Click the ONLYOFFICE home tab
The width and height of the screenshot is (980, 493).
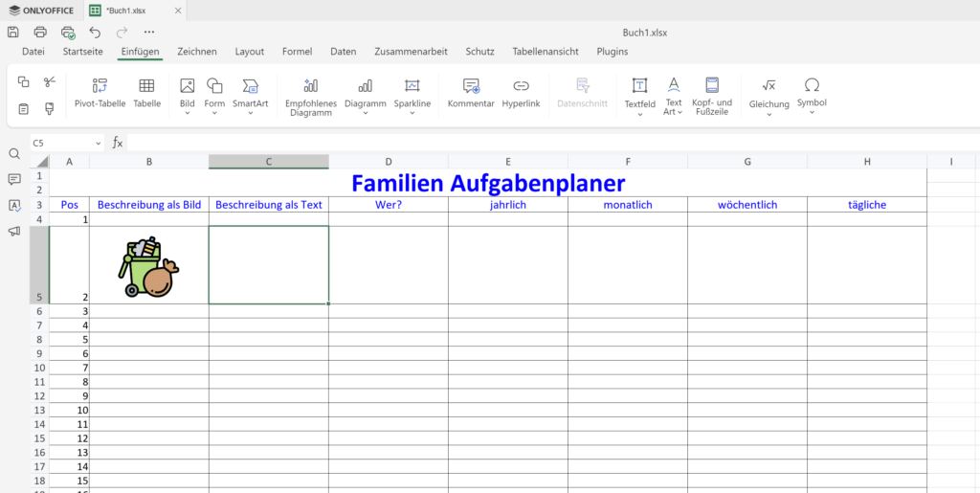pos(41,11)
